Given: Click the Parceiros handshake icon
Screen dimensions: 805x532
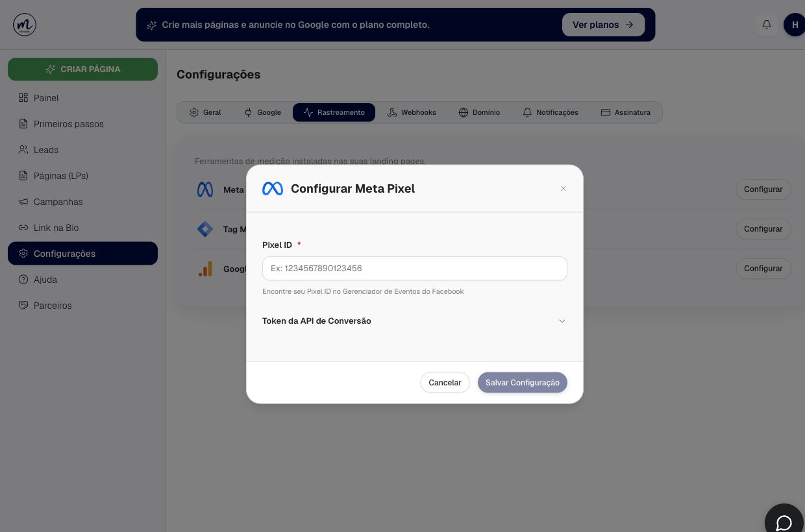Looking at the screenshot, I should click(x=23, y=306).
